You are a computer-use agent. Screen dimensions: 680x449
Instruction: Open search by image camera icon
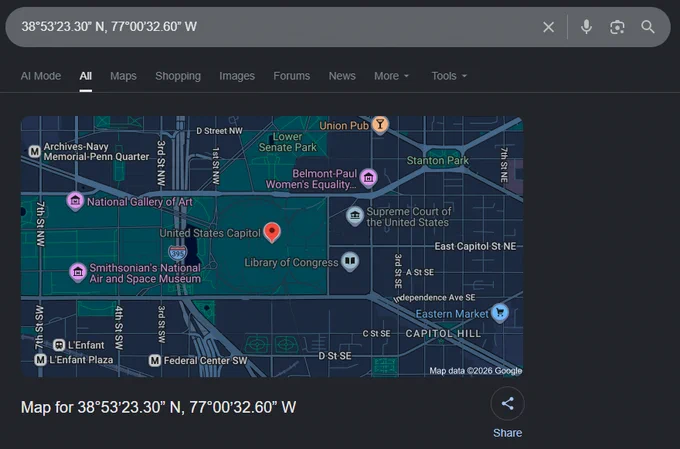tap(617, 27)
